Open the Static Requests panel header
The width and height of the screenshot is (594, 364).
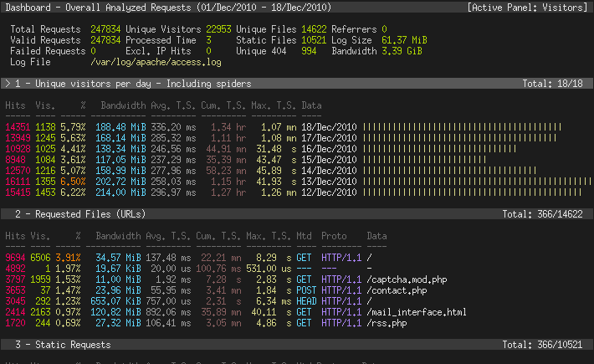tap(297, 345)
